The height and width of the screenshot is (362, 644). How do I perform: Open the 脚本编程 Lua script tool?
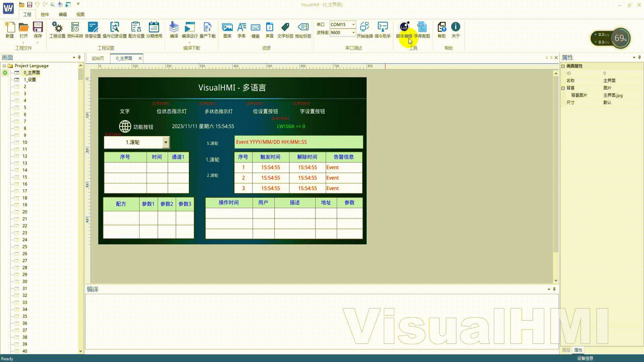(404, 30)
